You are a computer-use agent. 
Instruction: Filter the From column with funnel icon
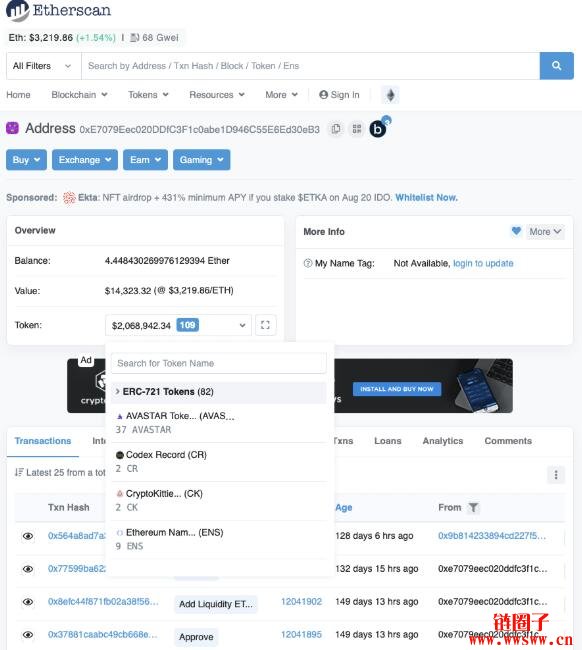coord(473,507)
